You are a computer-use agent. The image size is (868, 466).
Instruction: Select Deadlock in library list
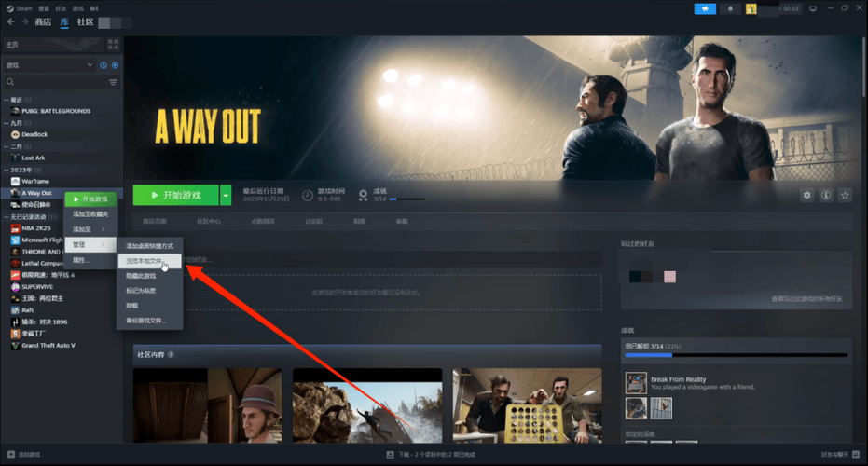[34, 134]
